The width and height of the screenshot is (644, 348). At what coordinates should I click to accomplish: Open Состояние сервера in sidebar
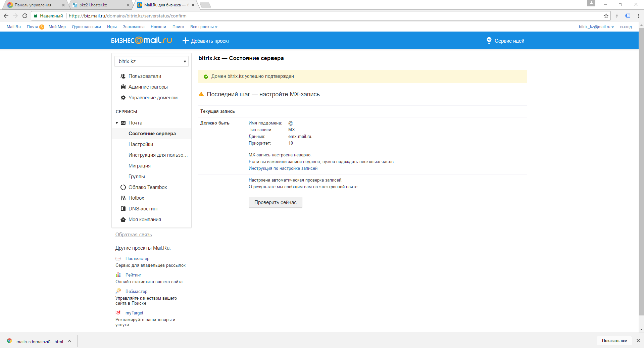[152, 134]
